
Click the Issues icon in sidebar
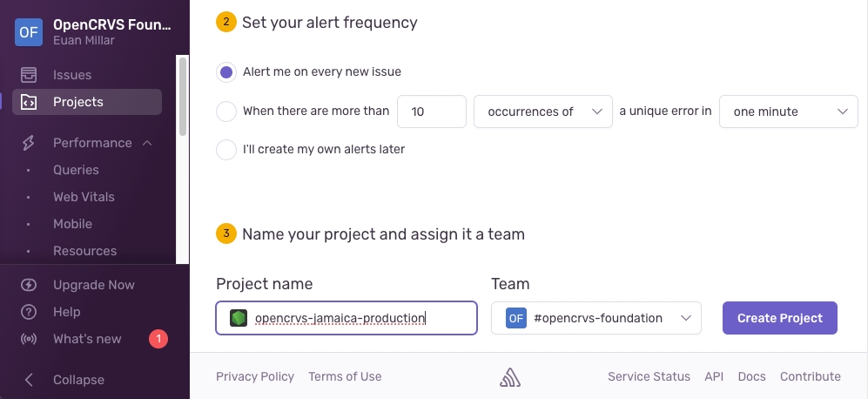coord(29,75)
